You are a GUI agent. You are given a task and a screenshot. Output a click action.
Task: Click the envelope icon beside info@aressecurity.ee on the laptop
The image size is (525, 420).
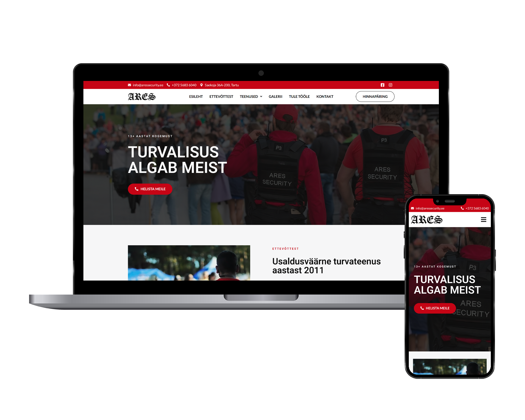[129, 85]
